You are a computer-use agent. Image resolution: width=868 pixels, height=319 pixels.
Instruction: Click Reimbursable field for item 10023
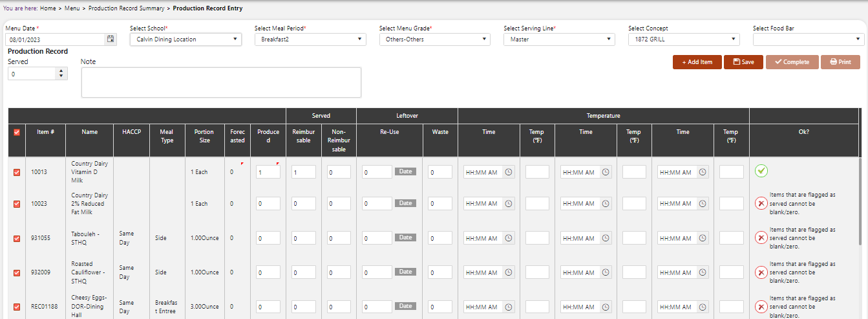[x=304, y=203]
